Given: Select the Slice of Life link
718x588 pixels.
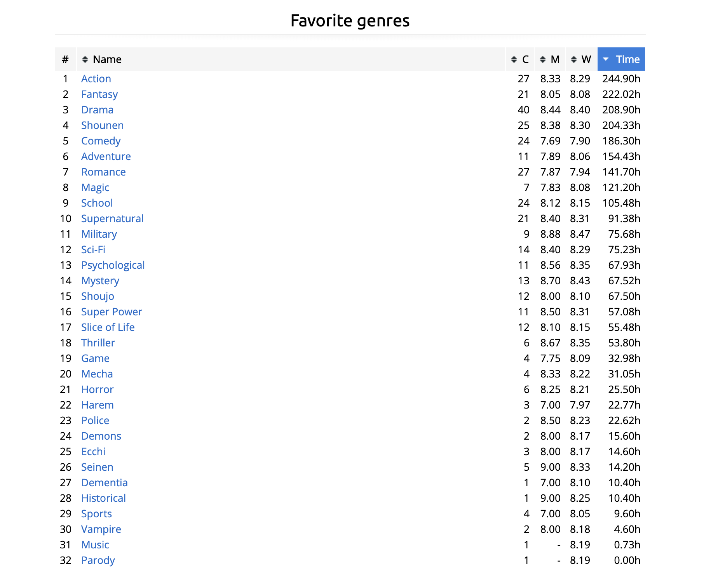Looking at the screenshot, I should click(x=108, y=327).
